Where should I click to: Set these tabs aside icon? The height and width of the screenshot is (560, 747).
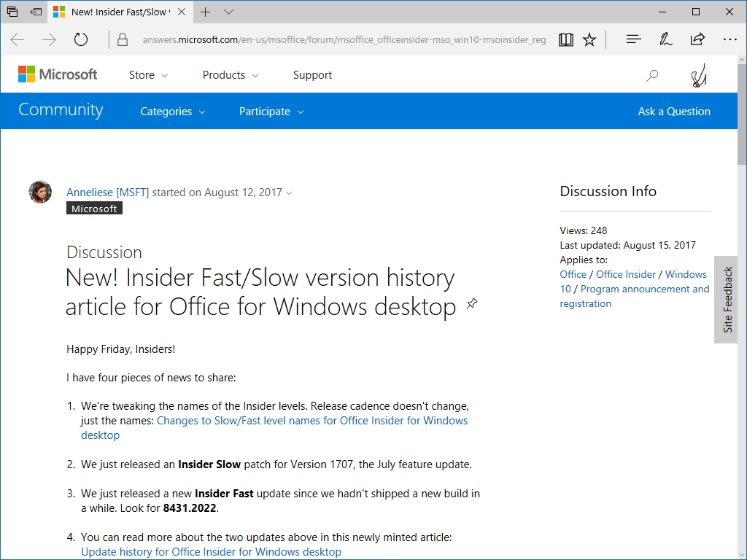[x=36, y=12]
